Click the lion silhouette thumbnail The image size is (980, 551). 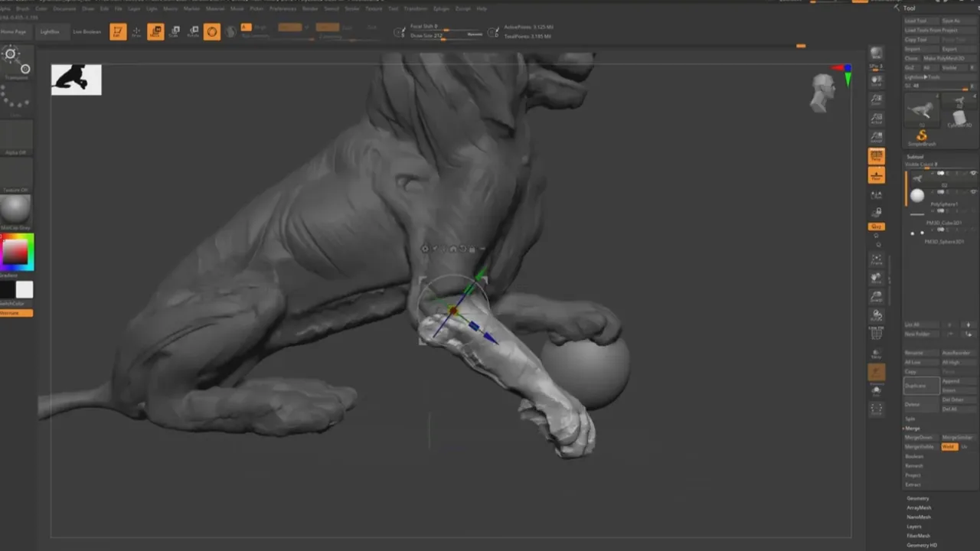[x=76, y=80]
